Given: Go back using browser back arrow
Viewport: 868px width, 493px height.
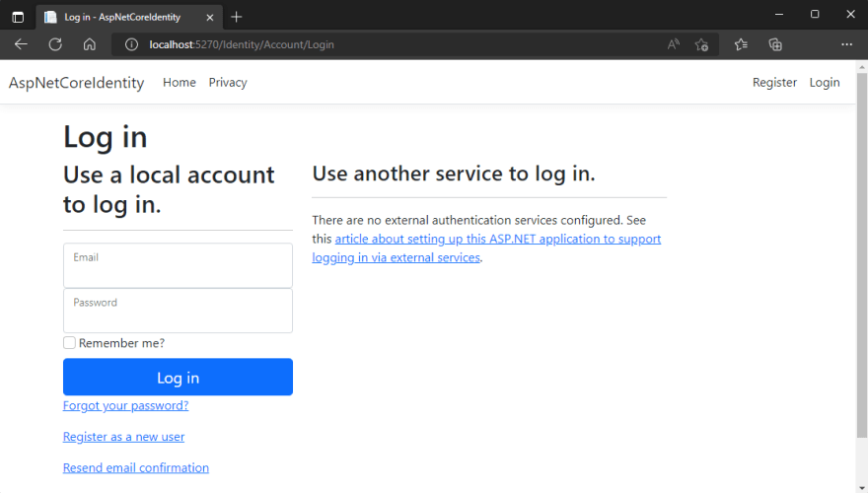Looking at the screenshot, I should (21, 44).
